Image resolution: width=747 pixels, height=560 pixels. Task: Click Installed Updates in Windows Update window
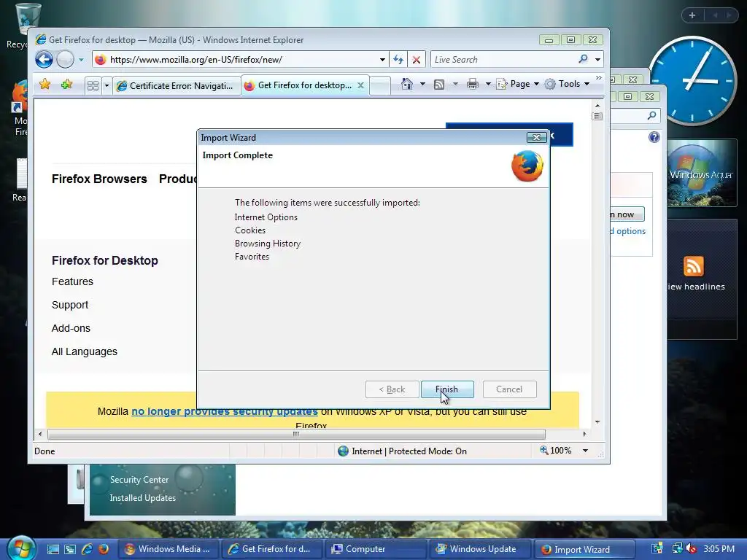(x=142, y=497)
